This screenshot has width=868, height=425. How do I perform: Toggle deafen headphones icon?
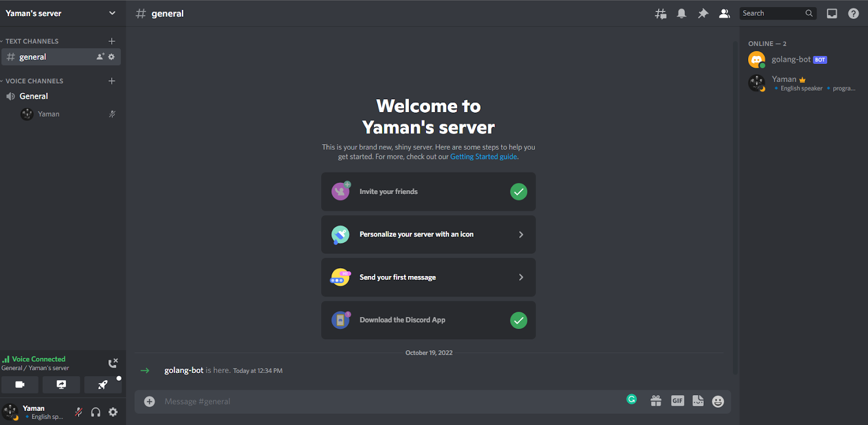tap(95, 412)
